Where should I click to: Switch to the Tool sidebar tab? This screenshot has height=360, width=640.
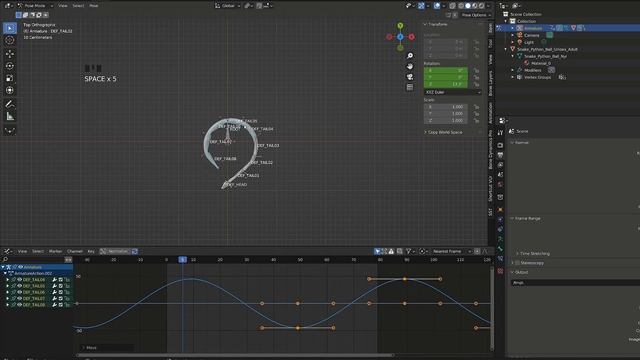[491, 43]
